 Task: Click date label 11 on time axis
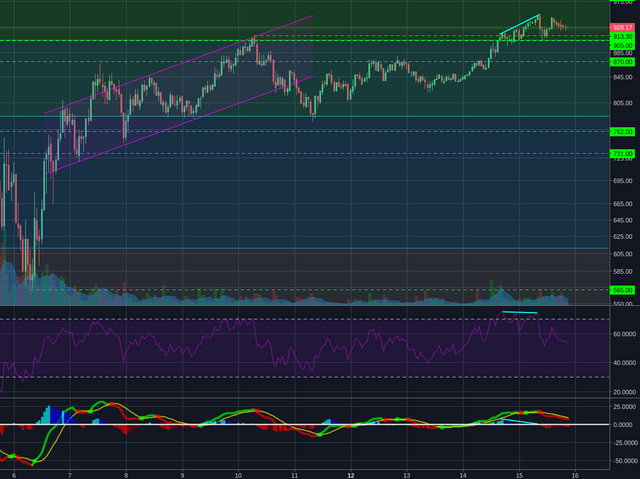(294, 475)
